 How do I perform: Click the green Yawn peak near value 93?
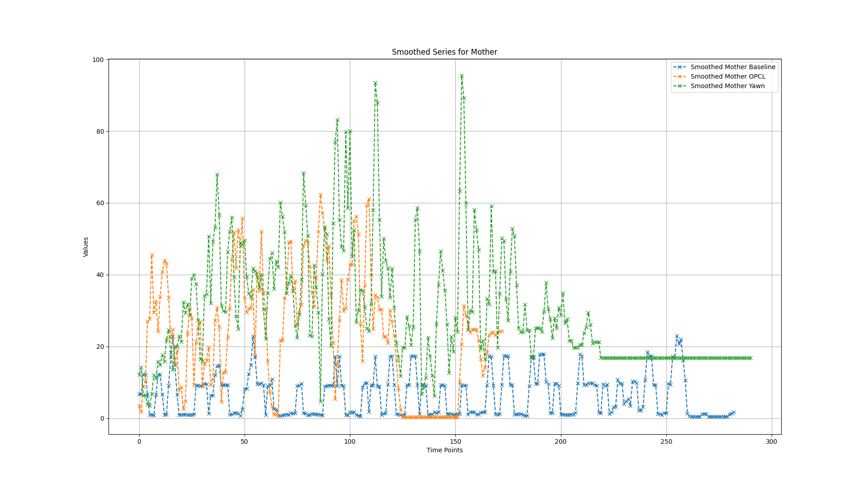(x=375, y=83)
